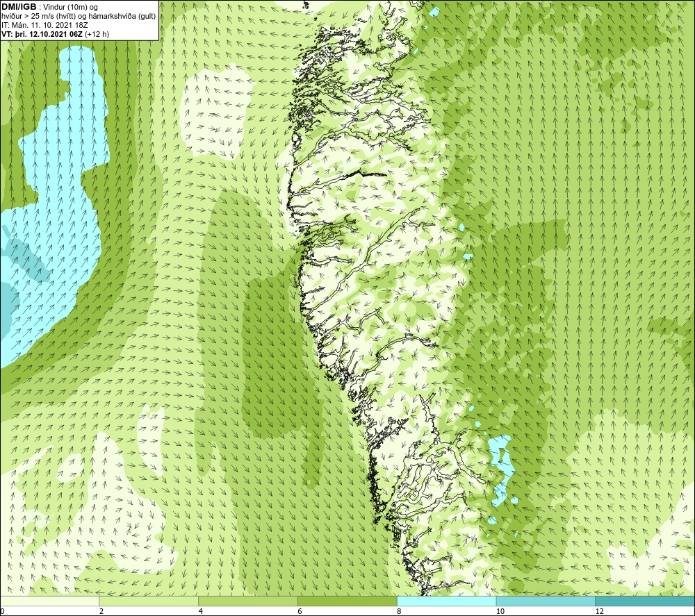
Task: Click the legend tick label "12"
Action: pos(600,611)
